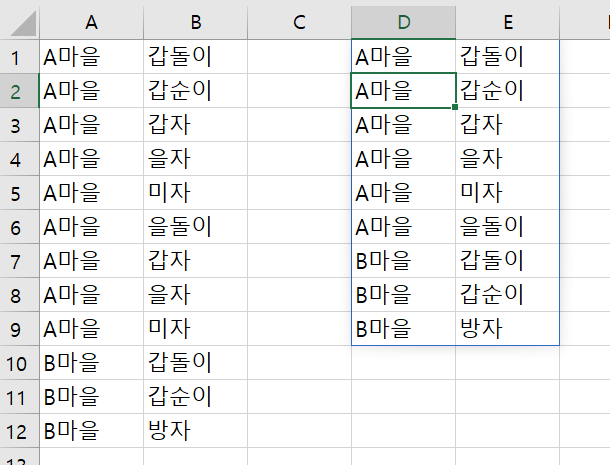
Task: Select column E header
Action: (508, 23)
